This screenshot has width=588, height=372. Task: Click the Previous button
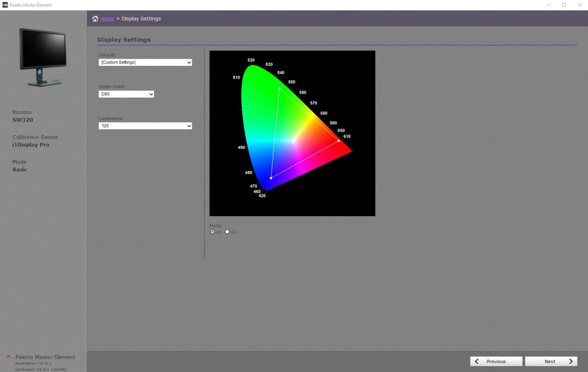pos(496,361)
